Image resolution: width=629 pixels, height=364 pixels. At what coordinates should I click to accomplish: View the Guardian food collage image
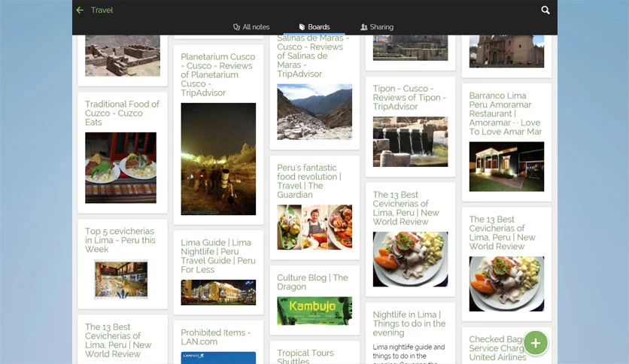[314, 227]
